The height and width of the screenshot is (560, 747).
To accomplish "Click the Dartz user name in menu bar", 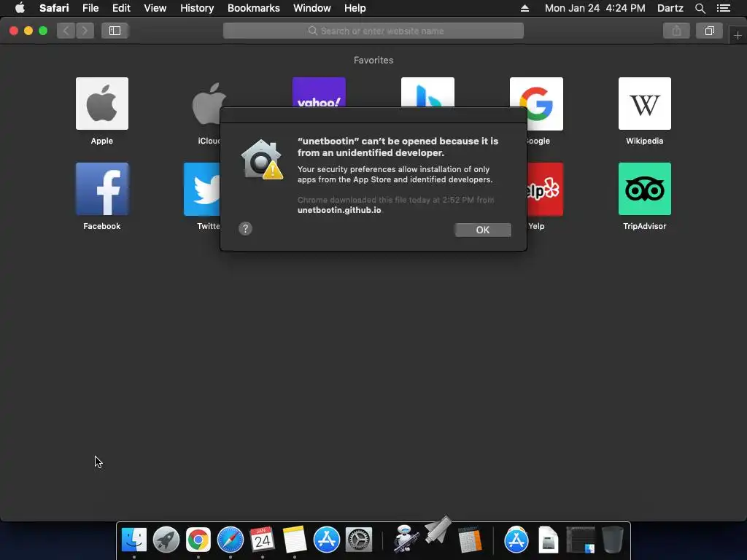I will pos(670,8).
